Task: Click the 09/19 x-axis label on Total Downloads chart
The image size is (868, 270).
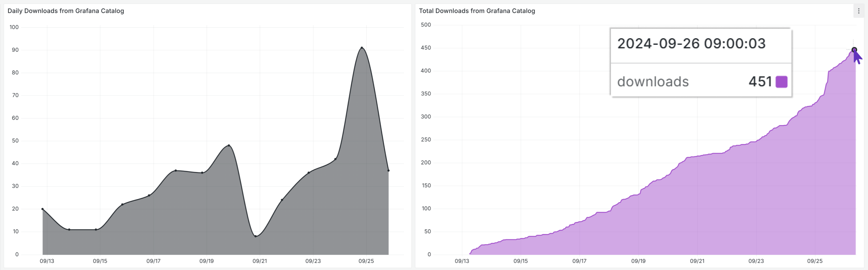Action: point(638,261)
